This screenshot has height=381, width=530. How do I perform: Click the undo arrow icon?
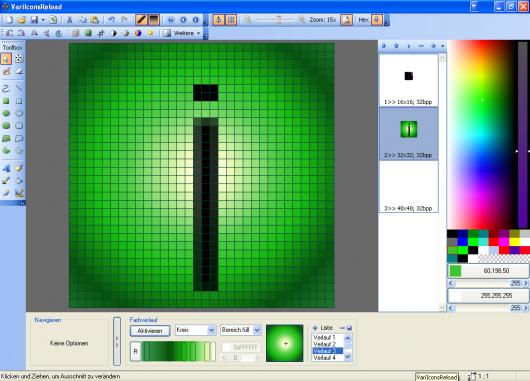[111, 20]
